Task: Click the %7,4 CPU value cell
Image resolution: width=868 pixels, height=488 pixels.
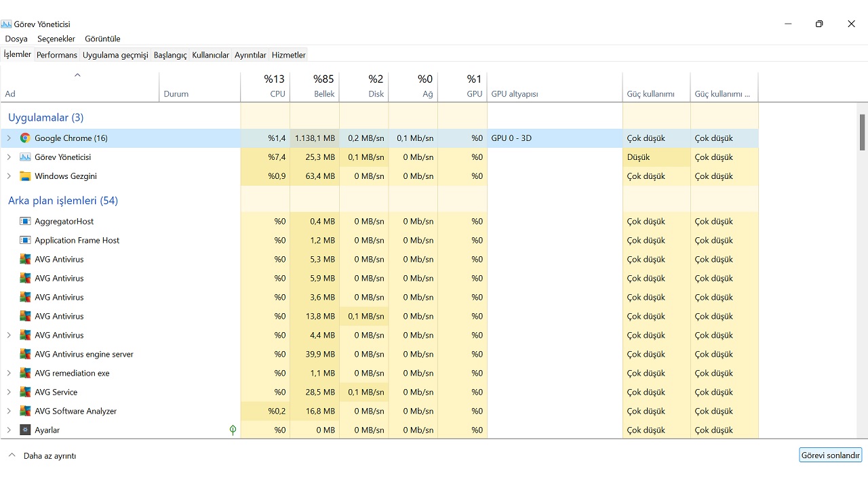Action: (x=265, y=157)
